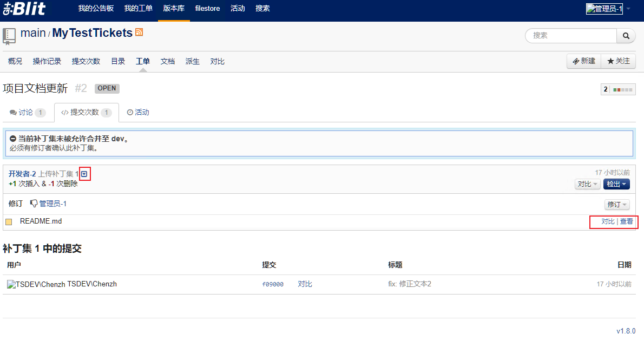Open the 对比 repository nav link
This screenshot has height=340, width=644.
click(217, 61)
